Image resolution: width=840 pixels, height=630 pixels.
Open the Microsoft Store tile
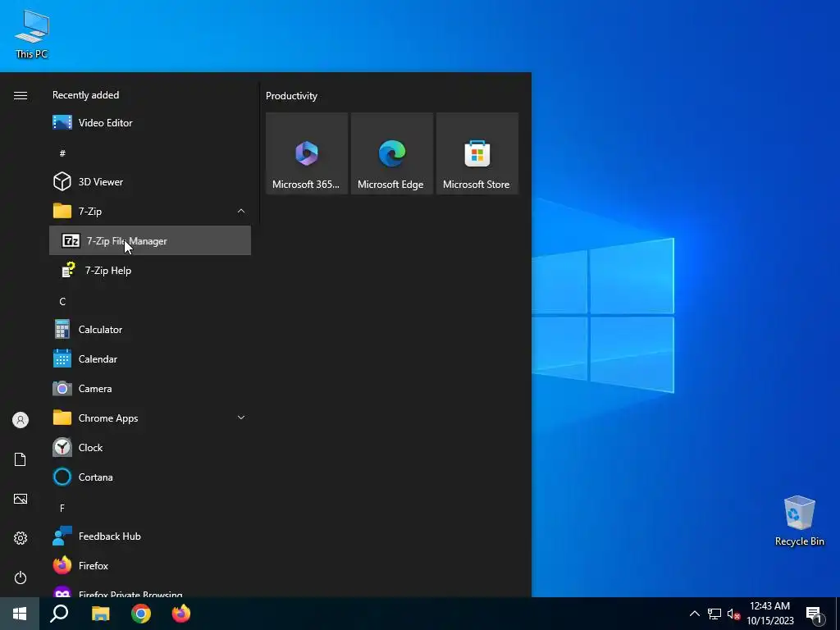point(477,153)
